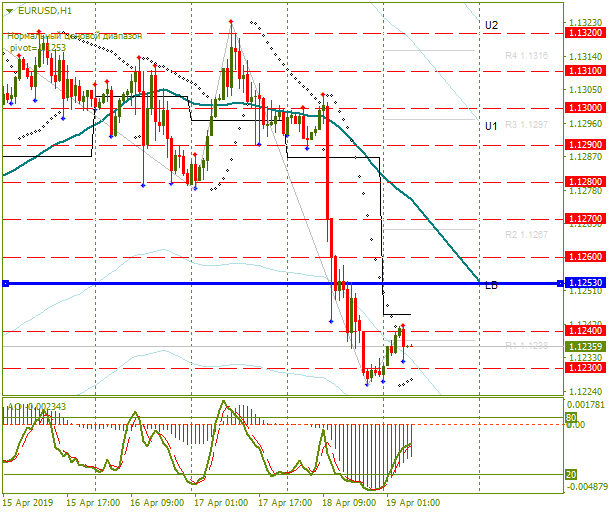Click the U2 label
609x514 pixels.
point(491,26)
